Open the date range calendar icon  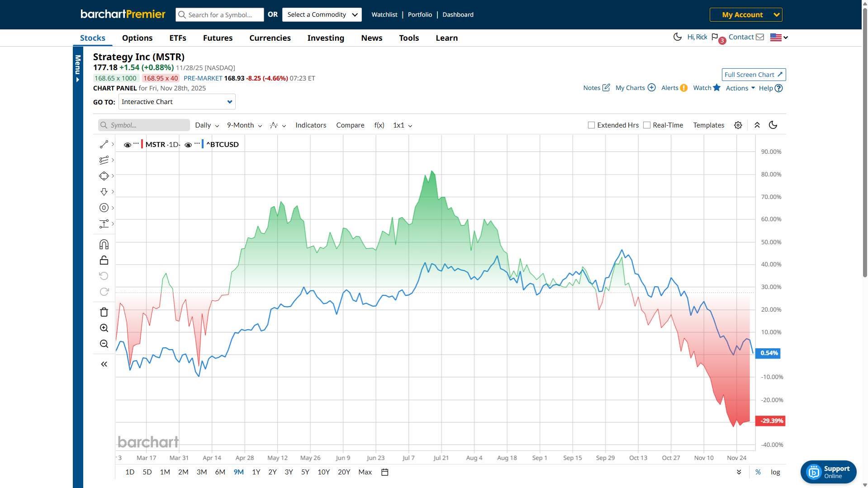point(385,472)
